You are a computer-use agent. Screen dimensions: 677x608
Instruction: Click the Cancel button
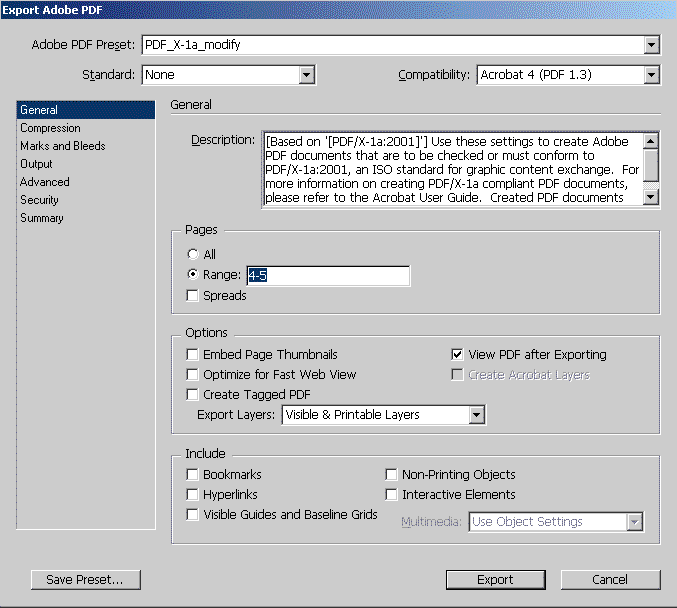[x=610, y=580]
